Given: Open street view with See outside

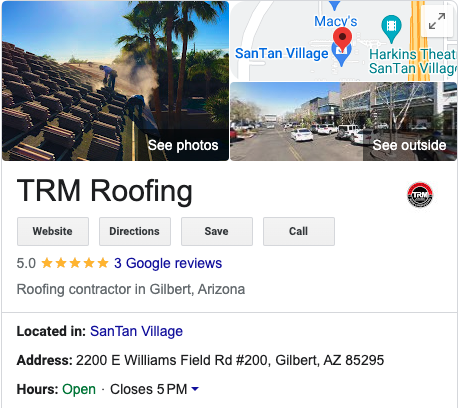Looking at the screenshot, I should click(409, 145).
